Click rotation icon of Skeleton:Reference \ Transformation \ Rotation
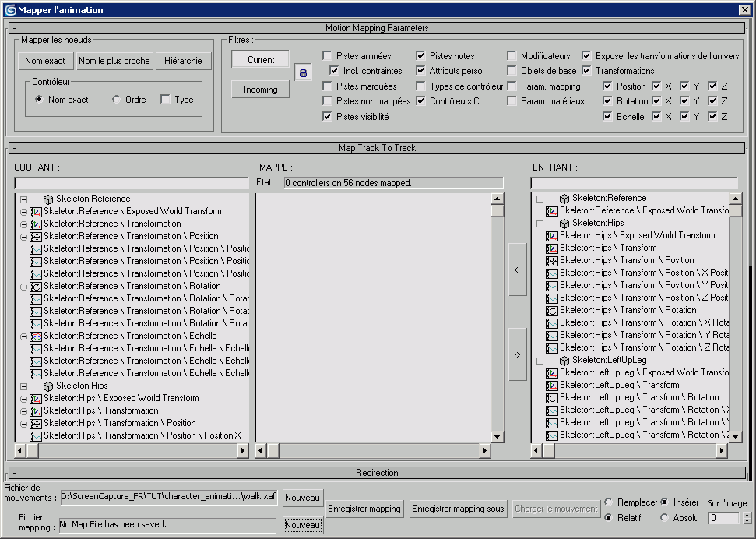 36,286
